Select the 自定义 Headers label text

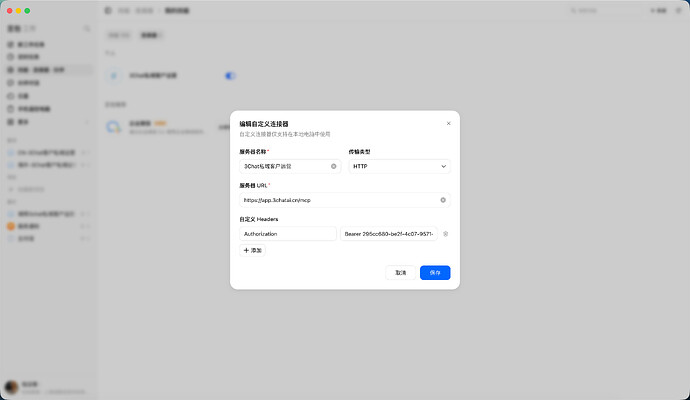(x=259, y=219)
